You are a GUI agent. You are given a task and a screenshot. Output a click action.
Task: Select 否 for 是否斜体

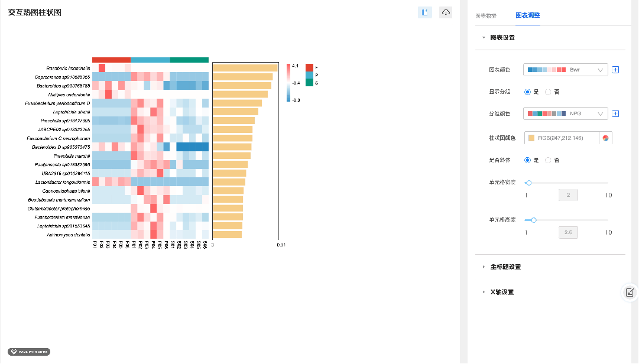[548, 160]
